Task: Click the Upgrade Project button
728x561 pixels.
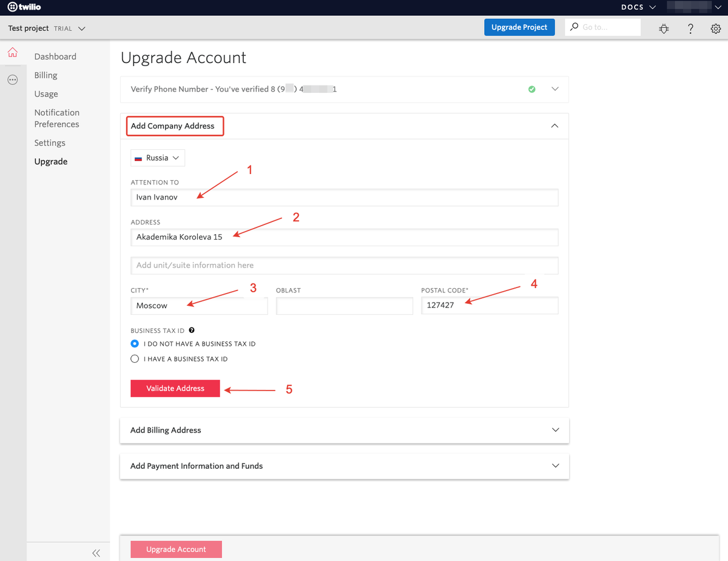Action: 519,27
